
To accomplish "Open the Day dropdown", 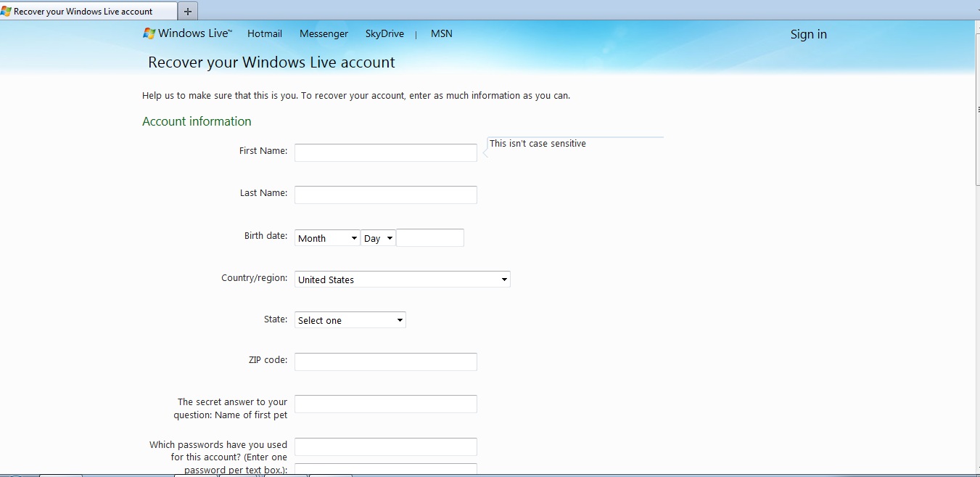I will coord(378,237).
